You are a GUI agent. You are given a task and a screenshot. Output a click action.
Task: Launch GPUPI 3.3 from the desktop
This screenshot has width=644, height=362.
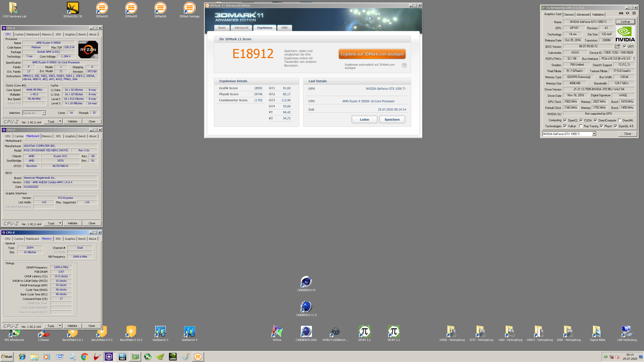[x=394, y=333]
